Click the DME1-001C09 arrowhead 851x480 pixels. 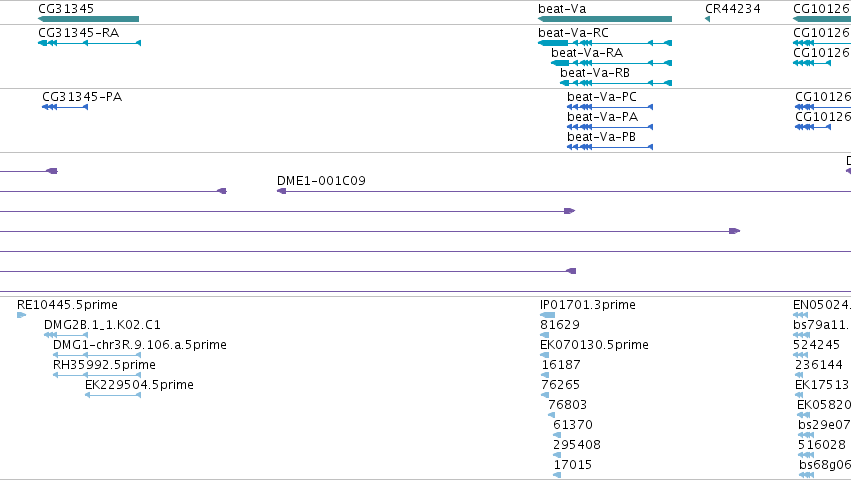tap(281, 191)
